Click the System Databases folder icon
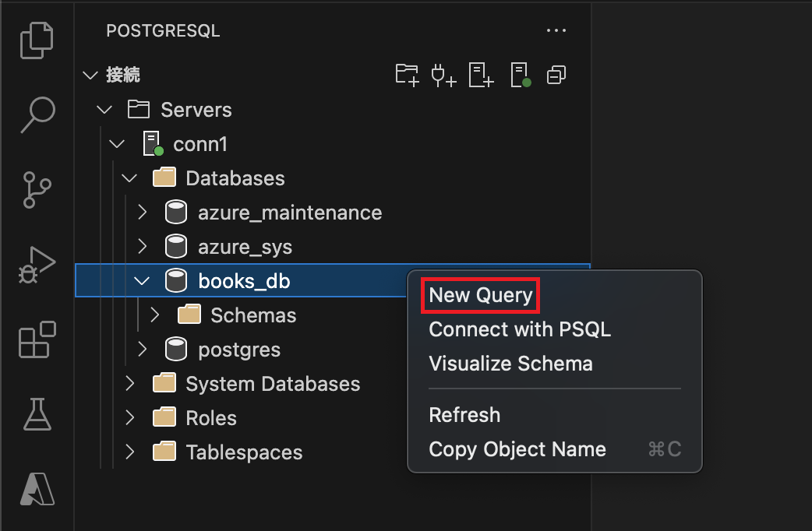Screen dimensions: 812x531 (x=164, y=383)
